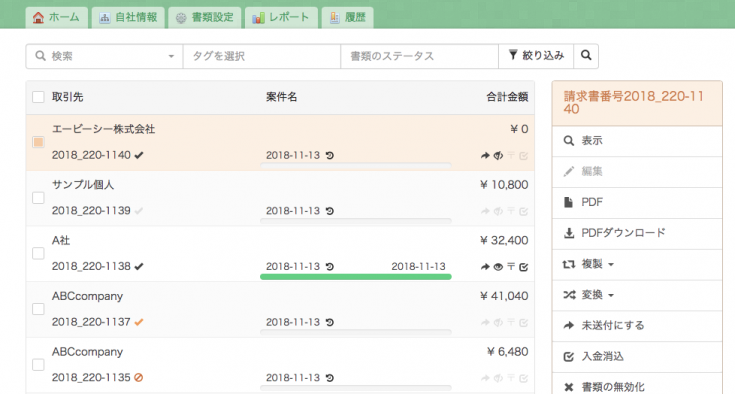
Task: Click the postal mark icon in 2018_220-1137 row
Action: tap(511, 323)
